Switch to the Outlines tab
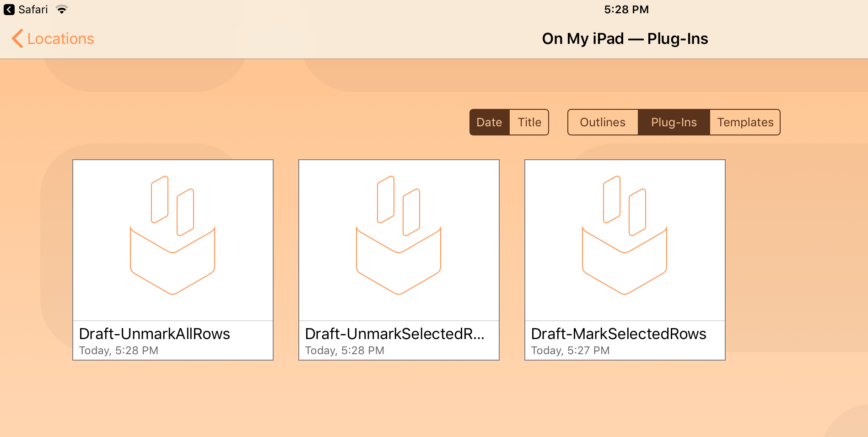868x437 pixels. click(x=603, y=122)
